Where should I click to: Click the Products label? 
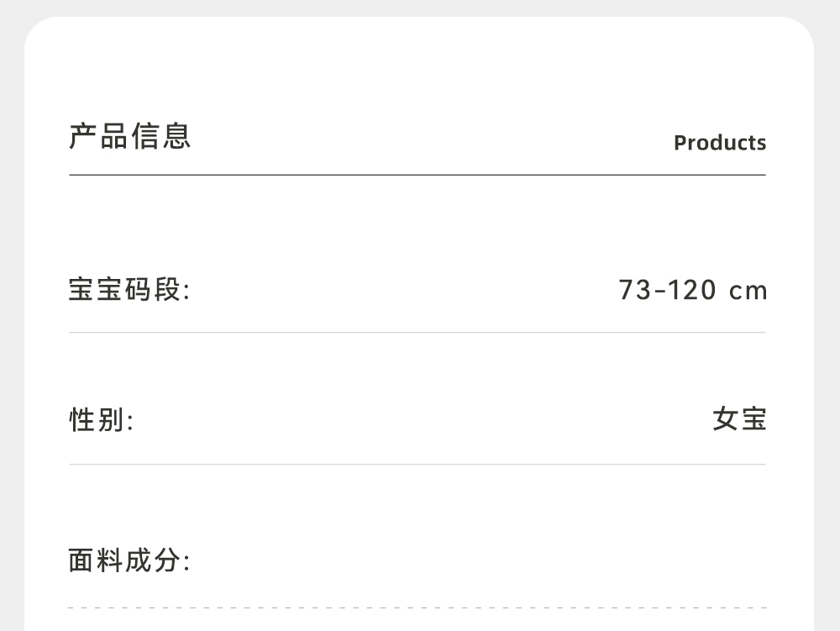pos(719,143)
